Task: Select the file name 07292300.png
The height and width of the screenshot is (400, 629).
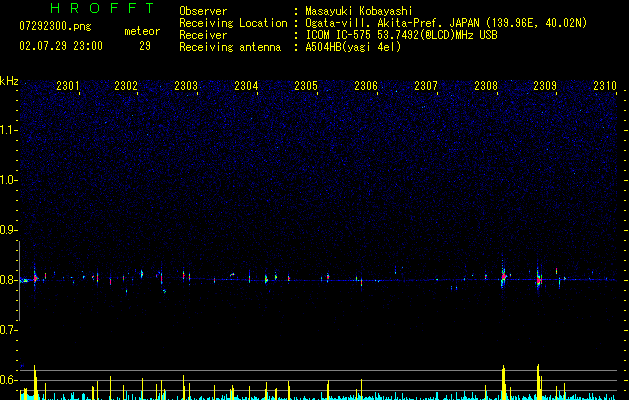Action: pyautogui.click(x=55, y=26)
